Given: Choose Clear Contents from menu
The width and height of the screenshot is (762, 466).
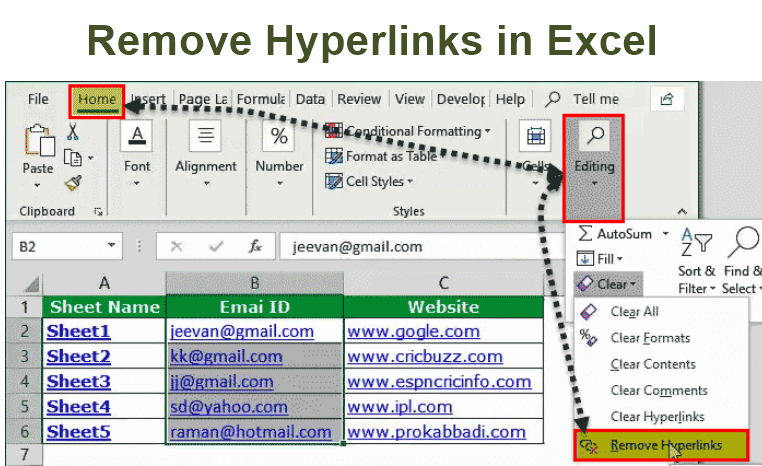Looking at the screenshot, I should coord(661,364).
